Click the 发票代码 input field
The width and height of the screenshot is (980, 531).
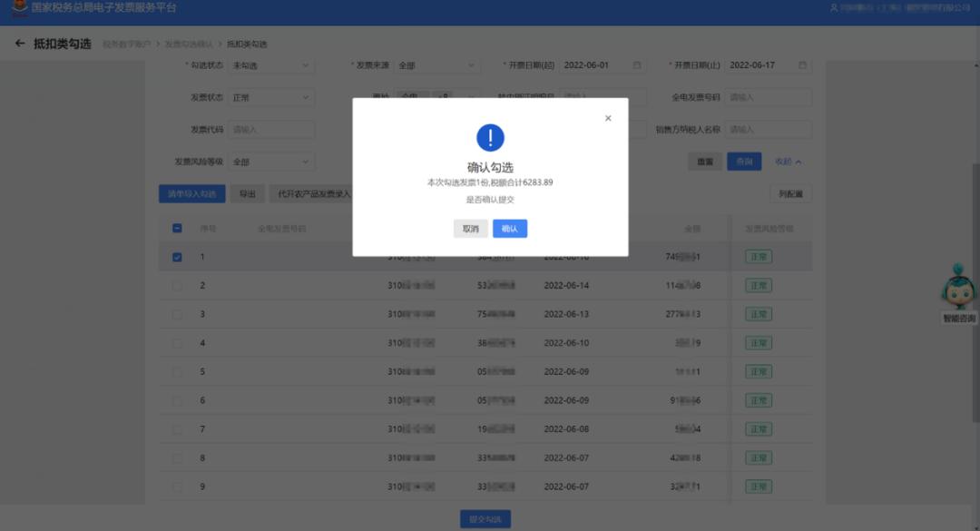[270, 130]
